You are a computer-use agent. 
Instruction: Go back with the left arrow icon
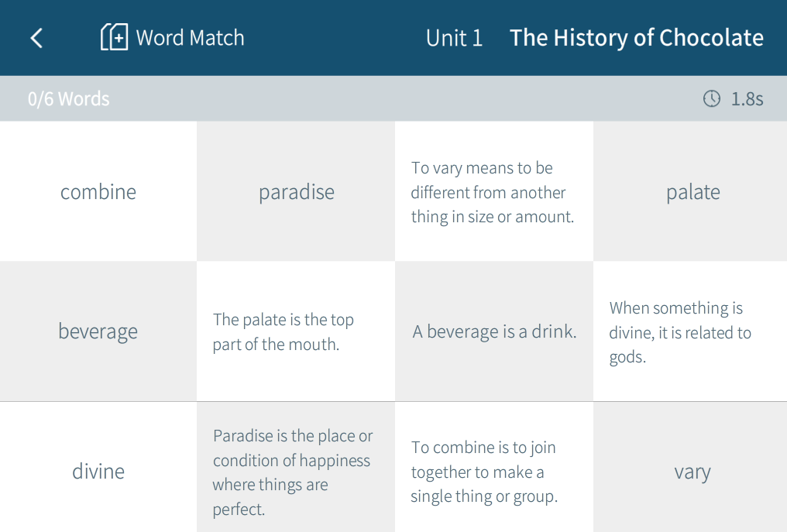(x=36, y=38)
